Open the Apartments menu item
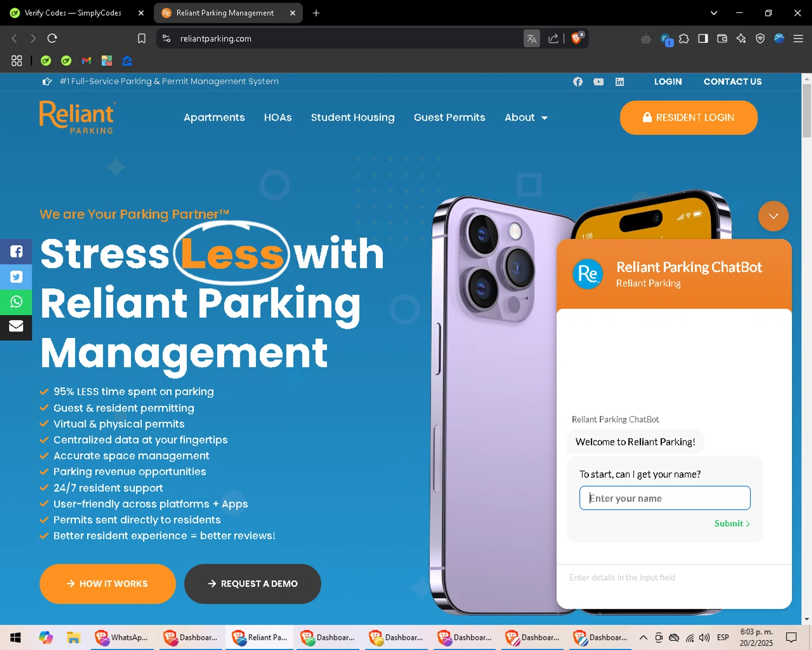This screenshot has height=650, width=812. (x=214, y=118)
